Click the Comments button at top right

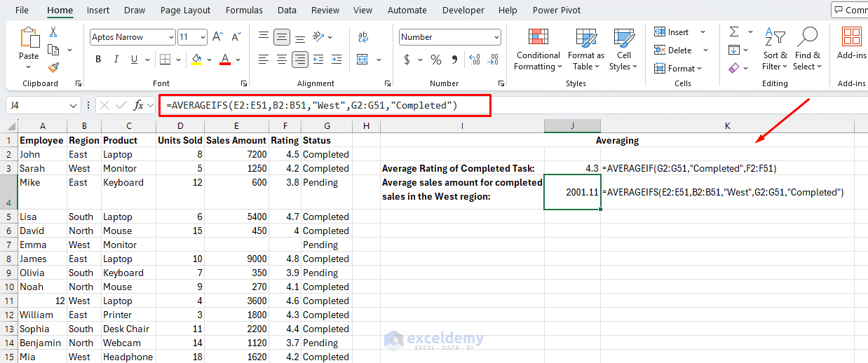850,10
